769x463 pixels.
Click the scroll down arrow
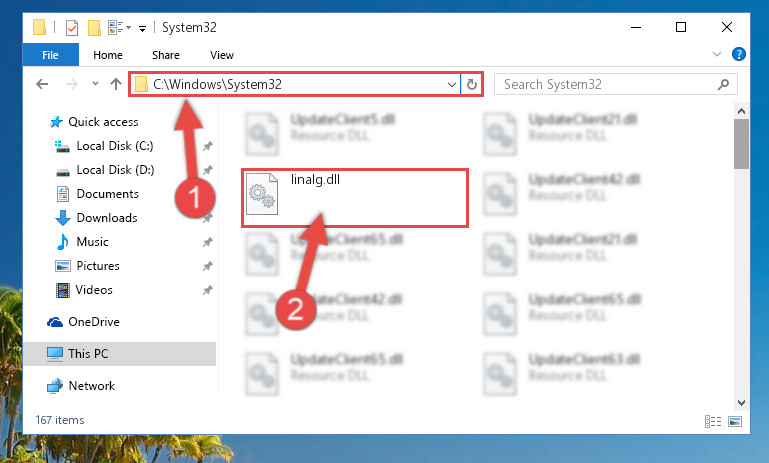tap(741, 403)
